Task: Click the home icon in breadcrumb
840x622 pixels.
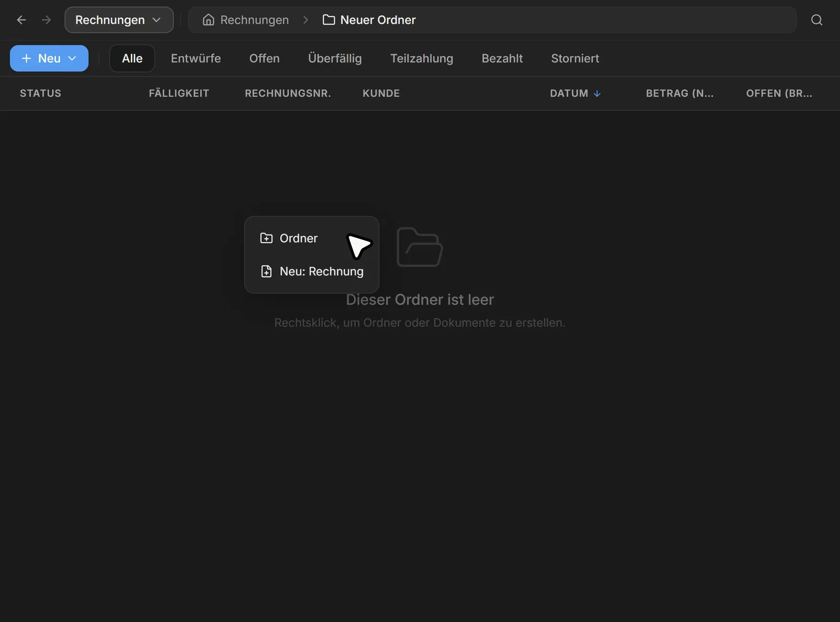Action: pyautogui.click(x=208, y=20)
